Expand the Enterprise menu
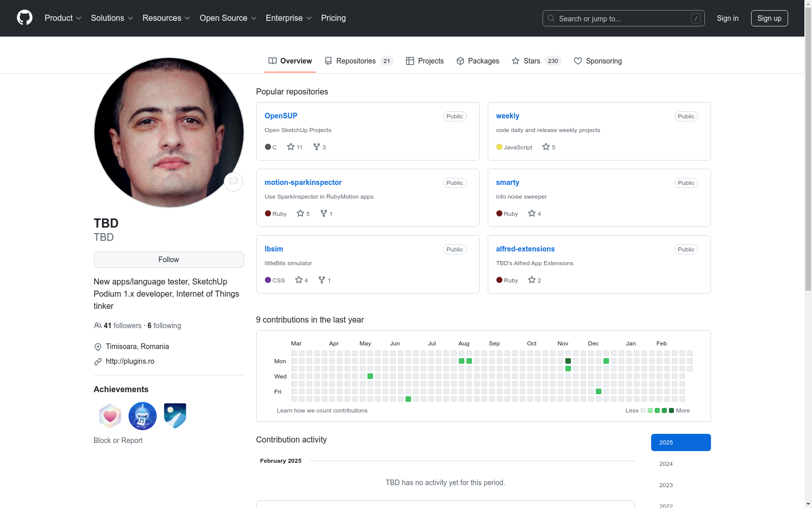This screenshot has height=508, width=812. point(289,18)
